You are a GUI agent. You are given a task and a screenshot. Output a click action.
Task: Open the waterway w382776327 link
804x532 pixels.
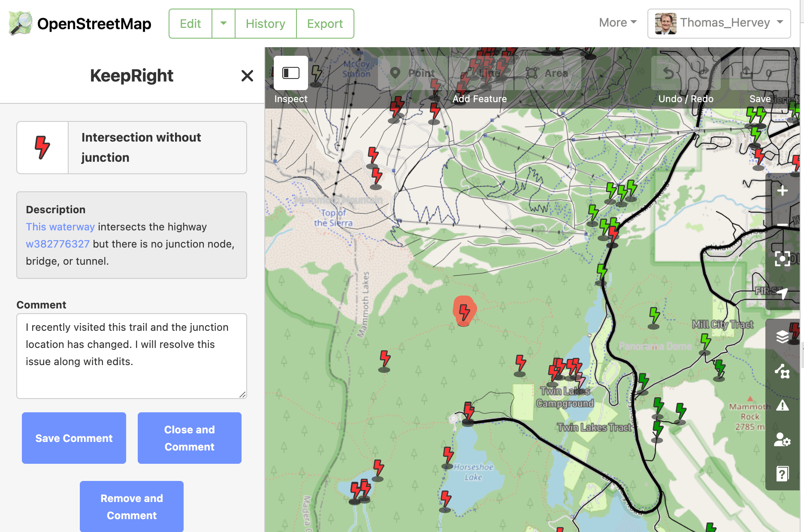tap(58, 244)
